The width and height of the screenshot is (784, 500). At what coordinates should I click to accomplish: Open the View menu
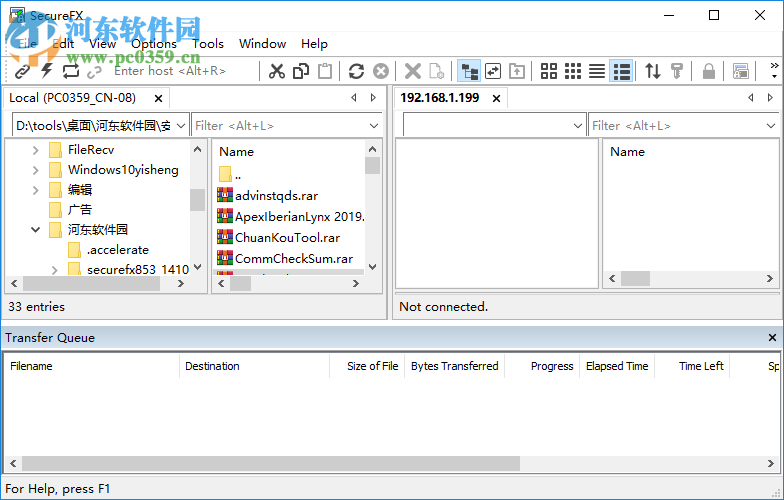(x=102, y=44)
